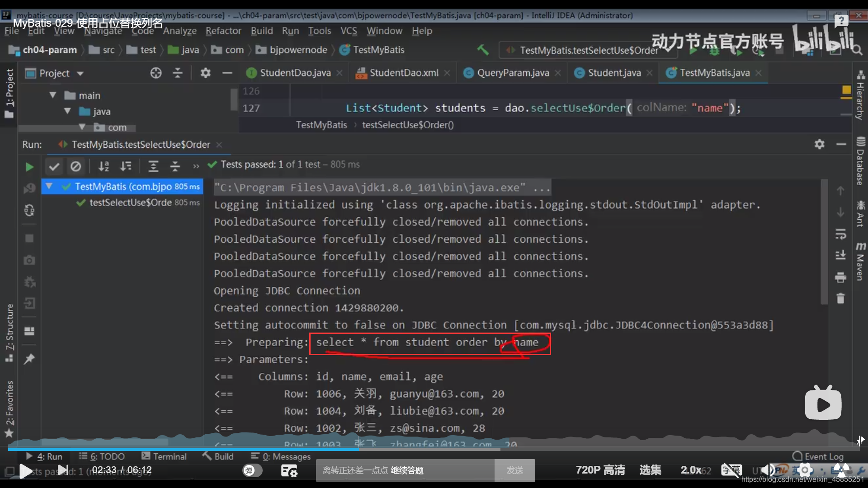This screenshot has width=868, height=488.
Task: Minimize the Run tool window
Action: point(841,144)
